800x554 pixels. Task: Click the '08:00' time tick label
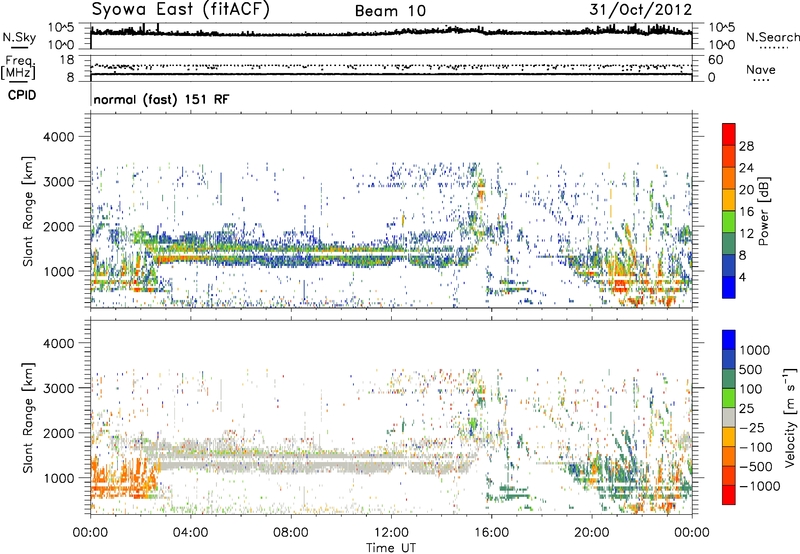click(290, 533)
